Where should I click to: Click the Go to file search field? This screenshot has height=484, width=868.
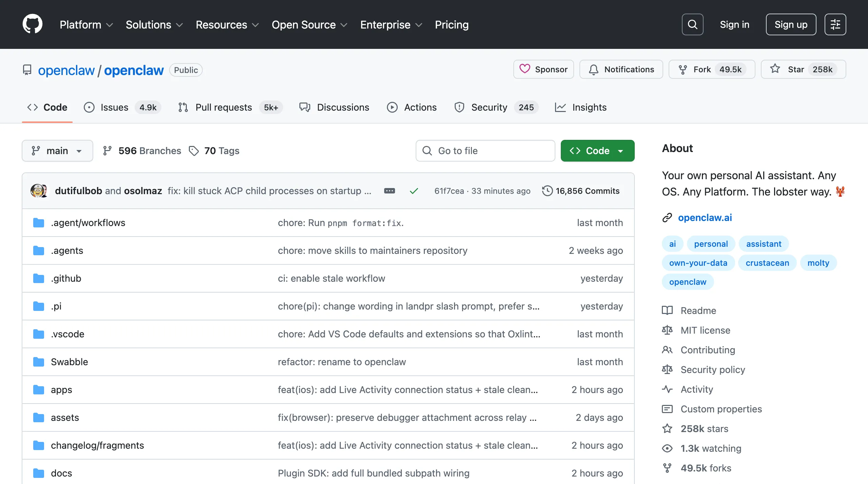click(485, 150)
